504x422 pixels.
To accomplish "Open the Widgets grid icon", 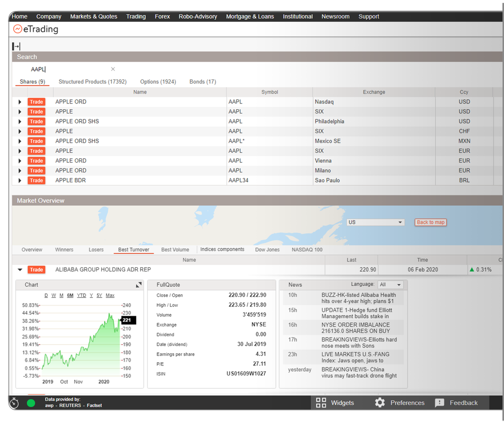I will pos(321,403).
